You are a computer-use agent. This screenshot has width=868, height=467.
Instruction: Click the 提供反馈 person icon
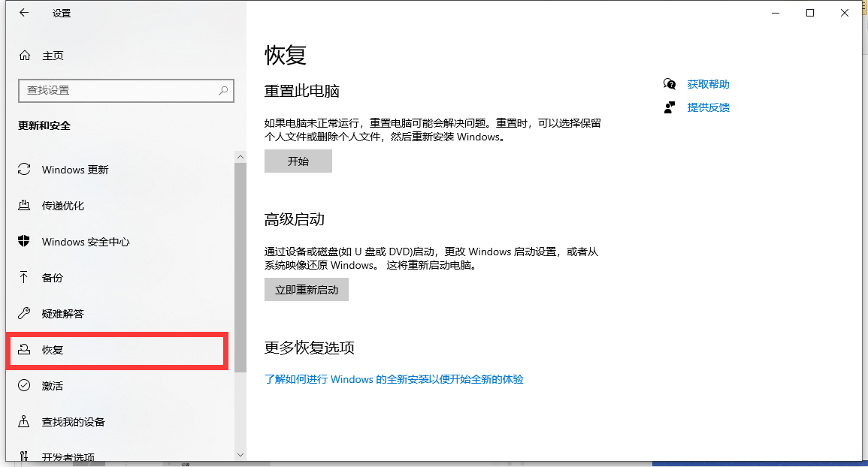[670, 107]
